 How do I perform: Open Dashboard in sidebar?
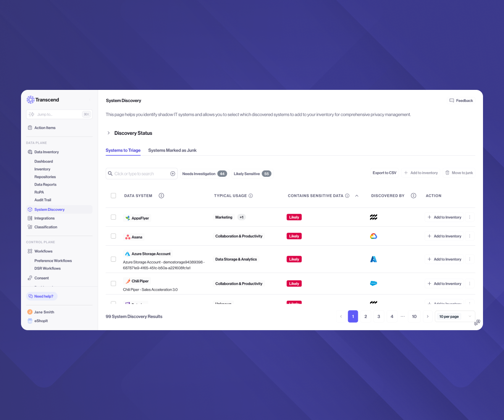(44, 161)
